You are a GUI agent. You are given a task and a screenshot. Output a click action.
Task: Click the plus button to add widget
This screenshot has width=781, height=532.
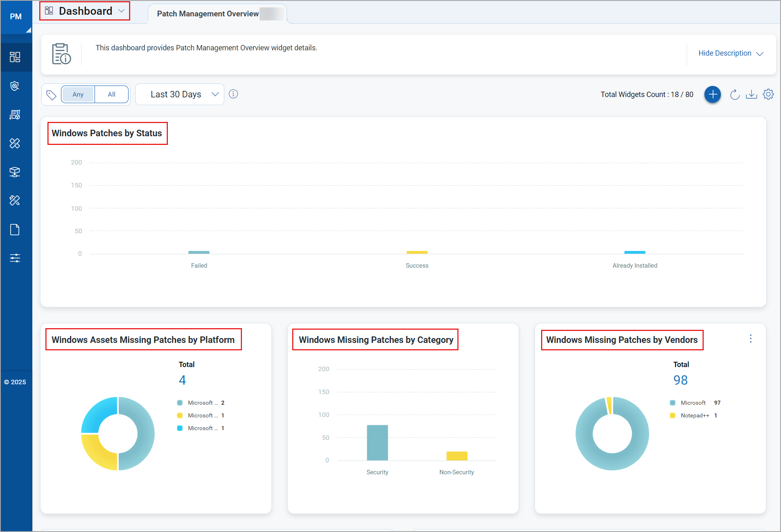click(712, 95)
